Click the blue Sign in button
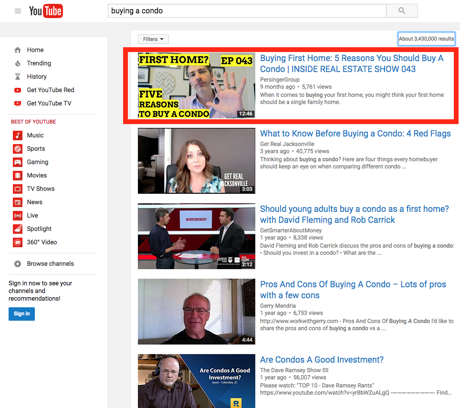This screenshot has width=460, height=408. 22,314
